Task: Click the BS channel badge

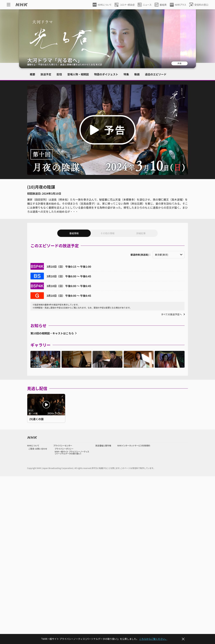Action: point(37,276)
